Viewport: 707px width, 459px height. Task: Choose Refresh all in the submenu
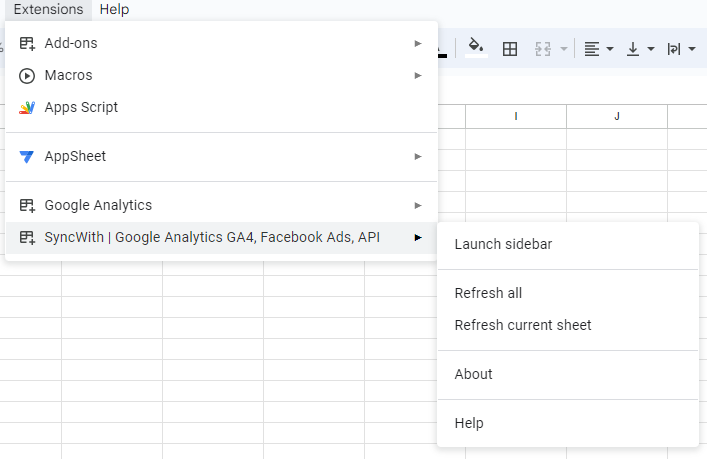point(488,293)
